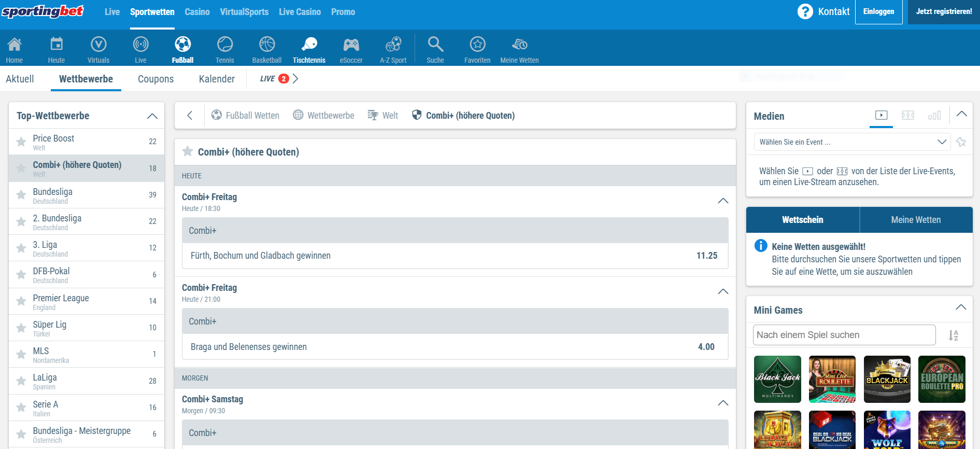Viewport: 980px width, 449px height.
Task: Select the Tischtennis icon
Action: click(x=309, y=45)
